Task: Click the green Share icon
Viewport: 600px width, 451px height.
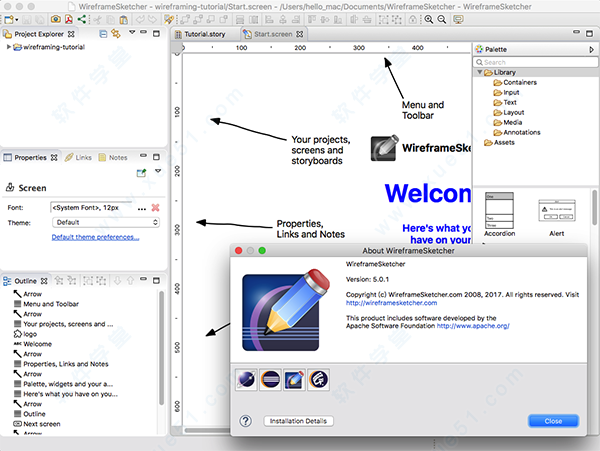Action: pyautogui.click(x=82, y=19)
